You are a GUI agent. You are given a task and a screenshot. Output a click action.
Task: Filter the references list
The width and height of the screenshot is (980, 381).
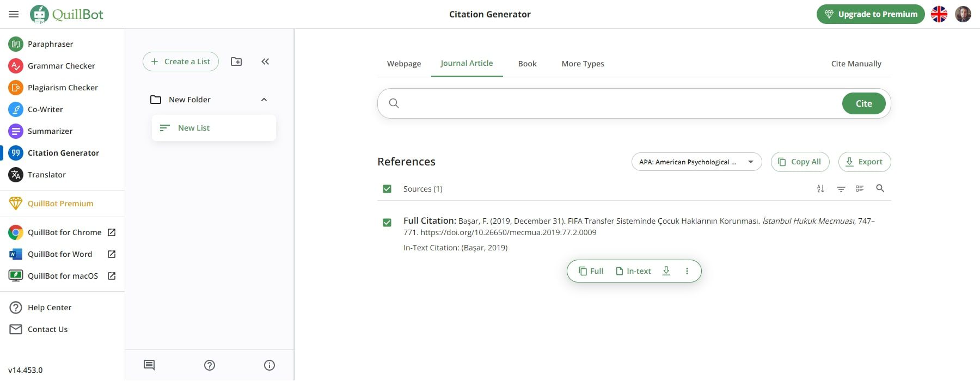tap(841, 188)
